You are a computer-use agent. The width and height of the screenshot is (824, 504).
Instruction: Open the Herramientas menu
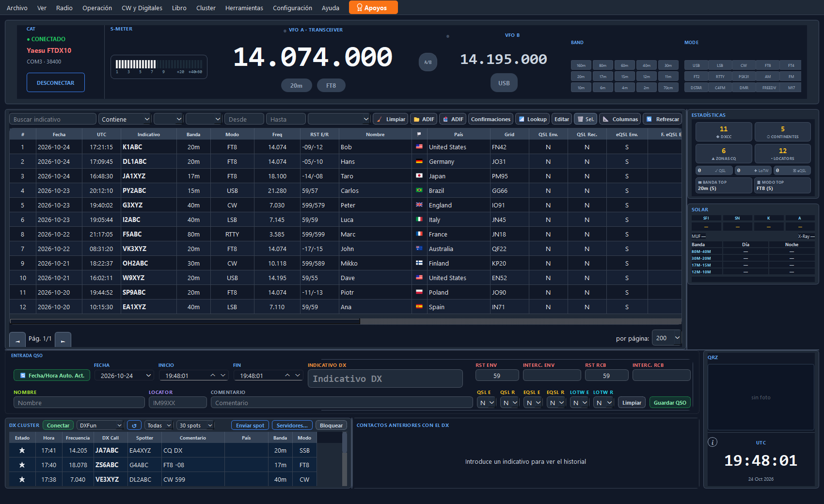click(244, 8)
